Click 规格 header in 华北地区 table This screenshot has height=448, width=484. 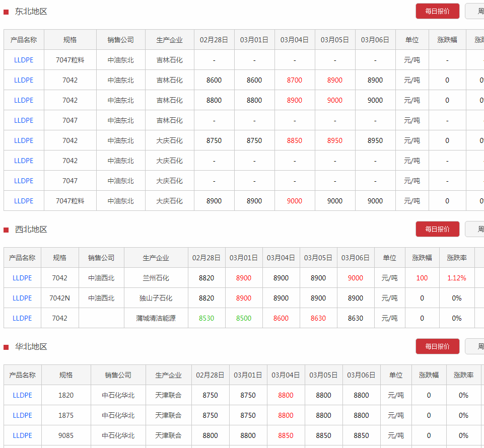(x=66, y=375)
